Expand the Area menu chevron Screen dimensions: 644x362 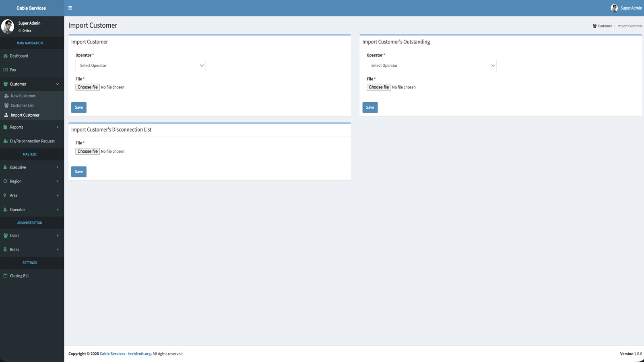(58, 195)
